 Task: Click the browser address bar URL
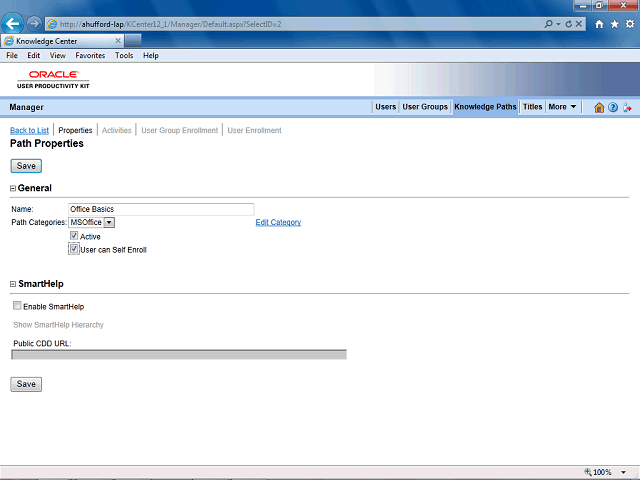point(171,24)
